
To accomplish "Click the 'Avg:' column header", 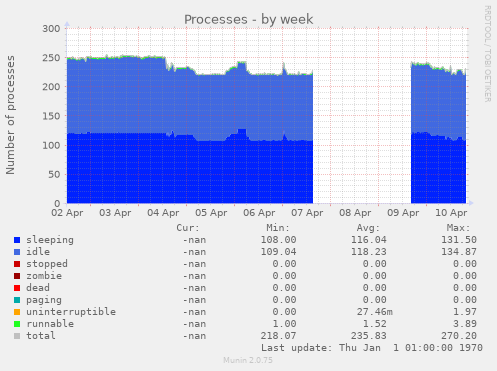I will 368,228.
